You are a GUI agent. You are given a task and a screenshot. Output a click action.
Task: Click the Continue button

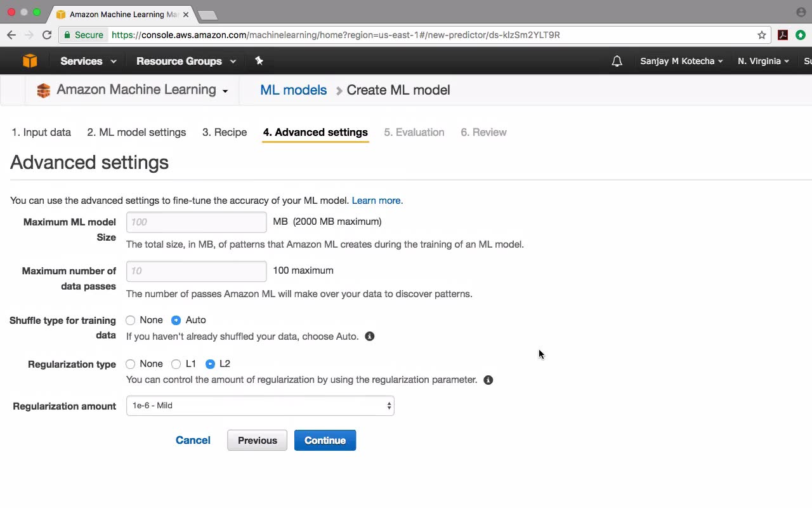click(325, 441)
